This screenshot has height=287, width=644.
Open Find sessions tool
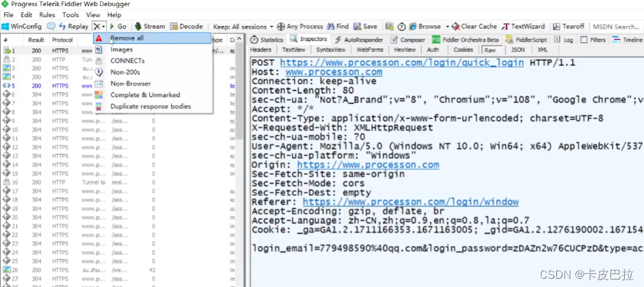click(x=338, y=26)
